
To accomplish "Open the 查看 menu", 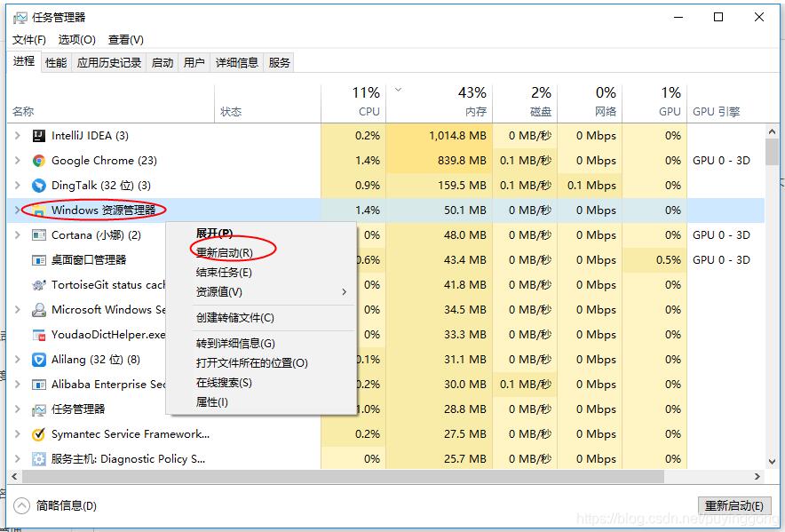I will 125,40.
